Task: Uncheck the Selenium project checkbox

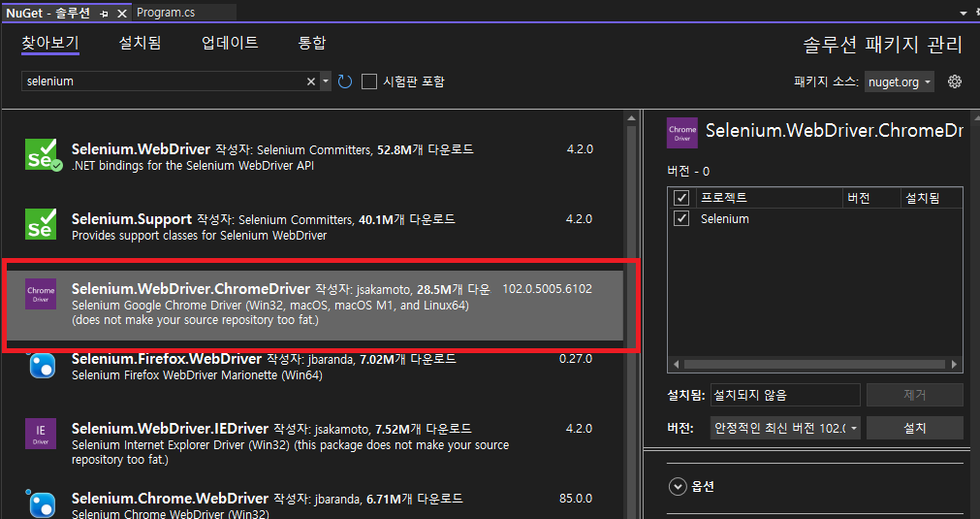Action: click(681, 219)
